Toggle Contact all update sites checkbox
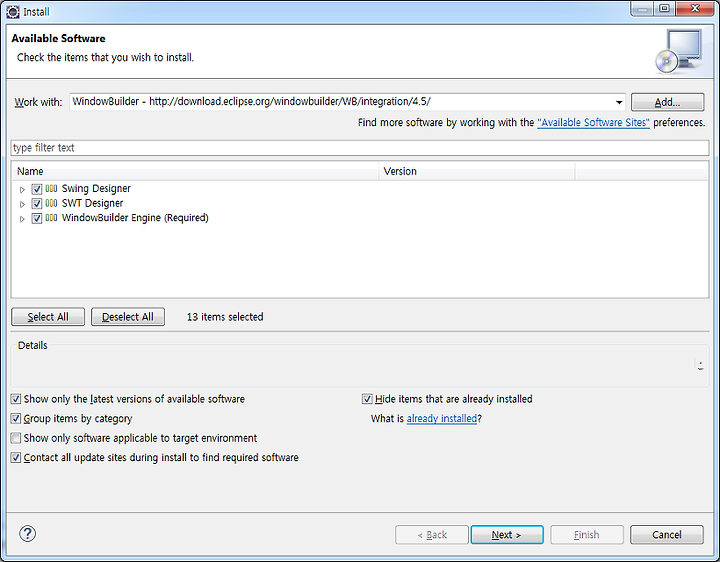720x562 pixels. click(16, 457)
